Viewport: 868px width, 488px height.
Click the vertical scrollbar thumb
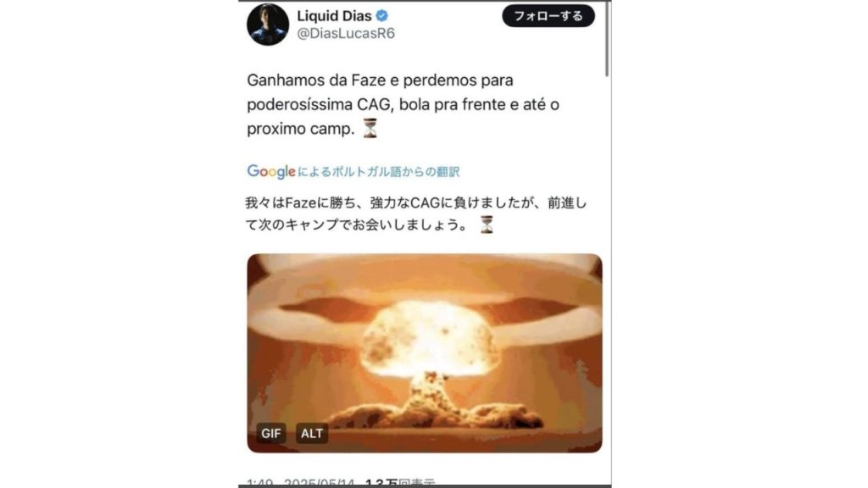pos(607,40)
